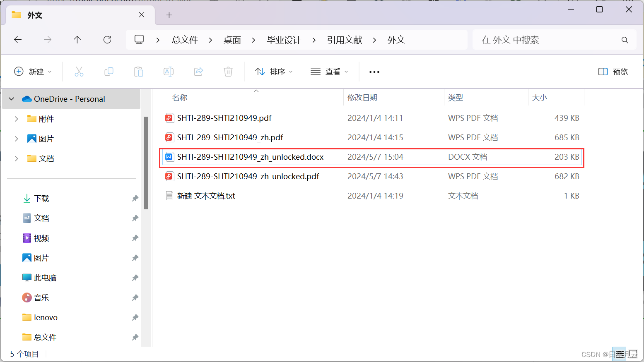Open the more options ellipsis menu
644x362 pixels.
(374, 72)
